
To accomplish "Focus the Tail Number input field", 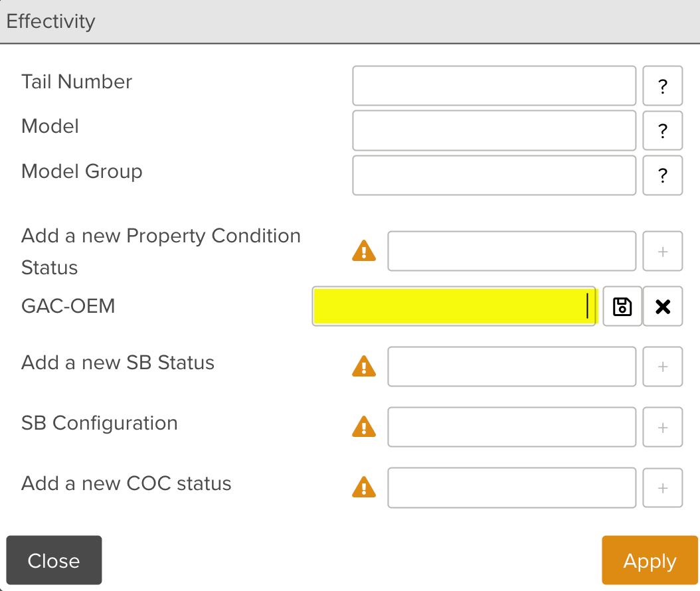I will (x=494, y=86).
